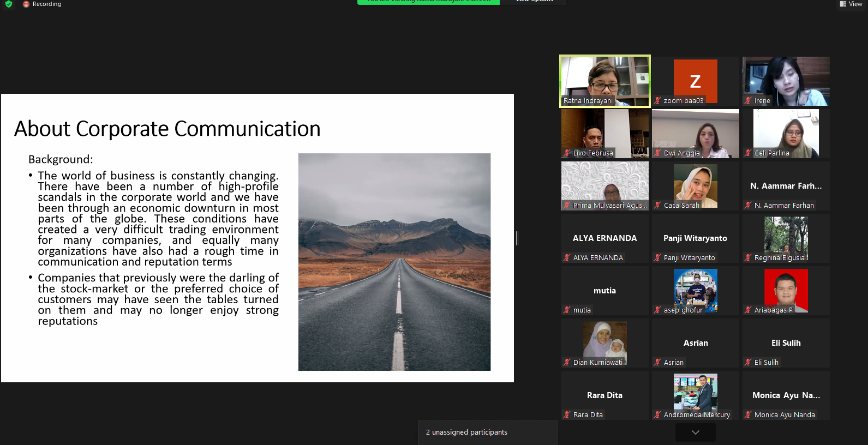868x445 pixels.
Task: Expand more participants with the down chevron
Action: (x=696, y=432)
